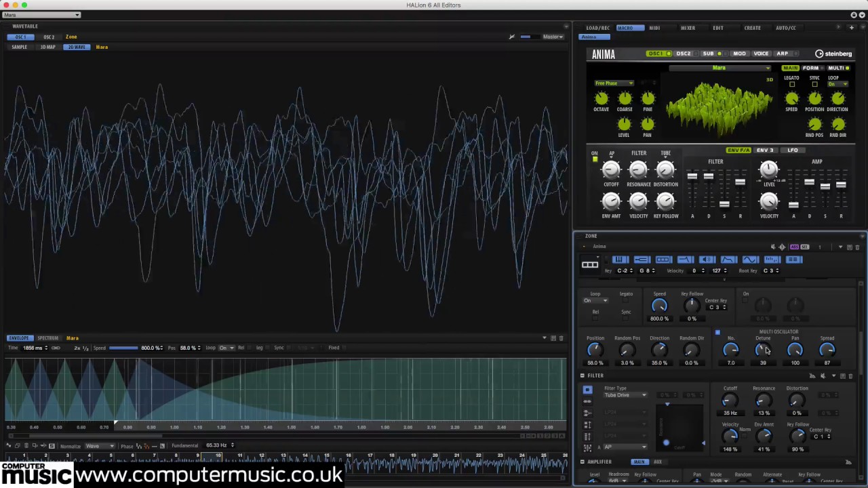Open the Mara wavetable selector in Anima

(x=720, y=68)
